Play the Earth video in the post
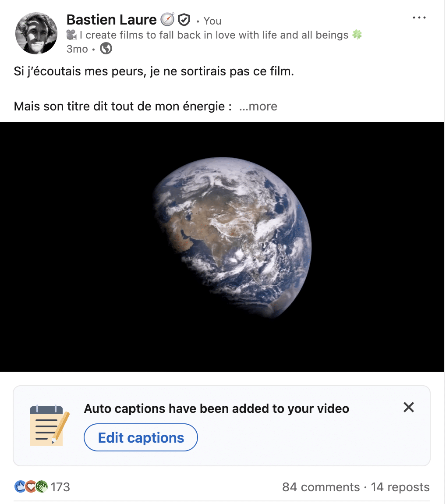The height and width of the screenshot is (504, 446). click(x=222, y=247)
